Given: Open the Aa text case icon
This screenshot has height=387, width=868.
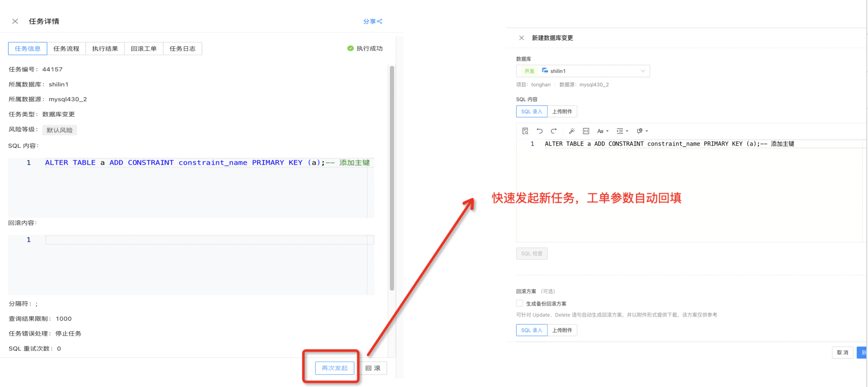Looking at the screenshot, I should tap(600, 131).
